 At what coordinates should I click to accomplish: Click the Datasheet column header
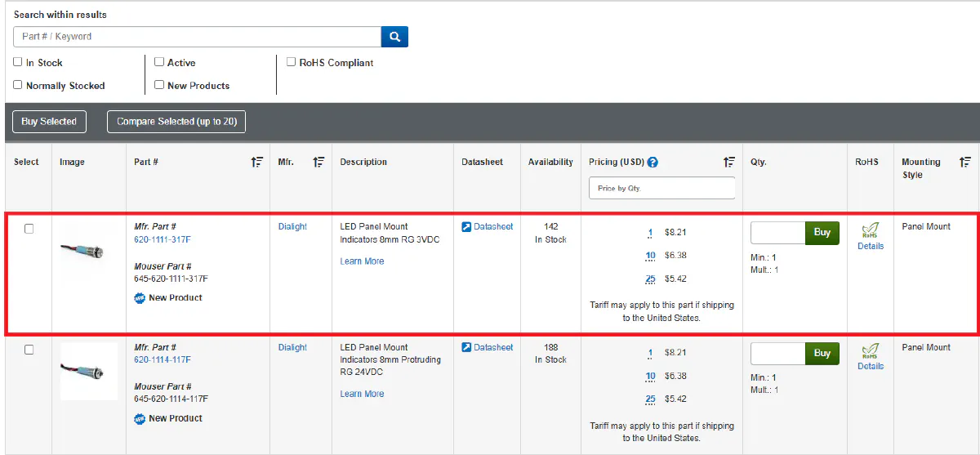point(483,162)
